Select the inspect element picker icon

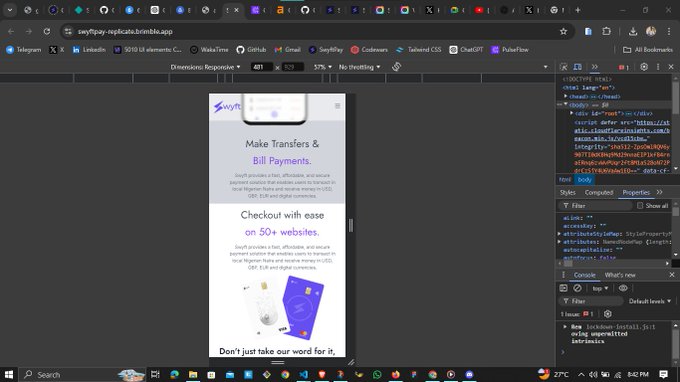tap(563, 67)
